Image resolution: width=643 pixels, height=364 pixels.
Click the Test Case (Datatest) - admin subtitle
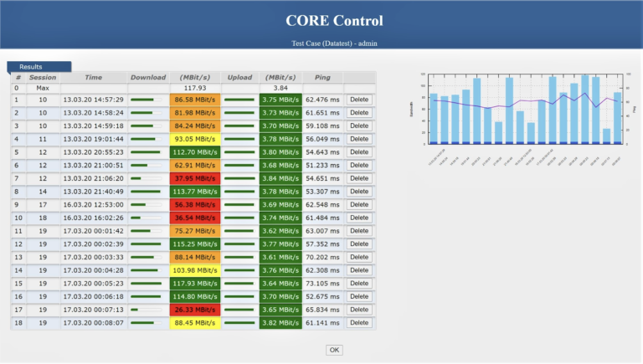pyautogui.click(x=334, y=43)
